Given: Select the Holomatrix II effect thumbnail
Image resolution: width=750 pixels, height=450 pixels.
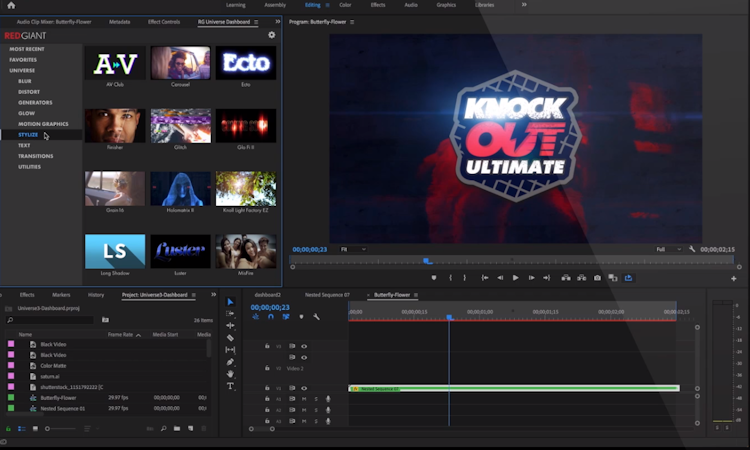Looking at the screenshot, I should 180,191.
